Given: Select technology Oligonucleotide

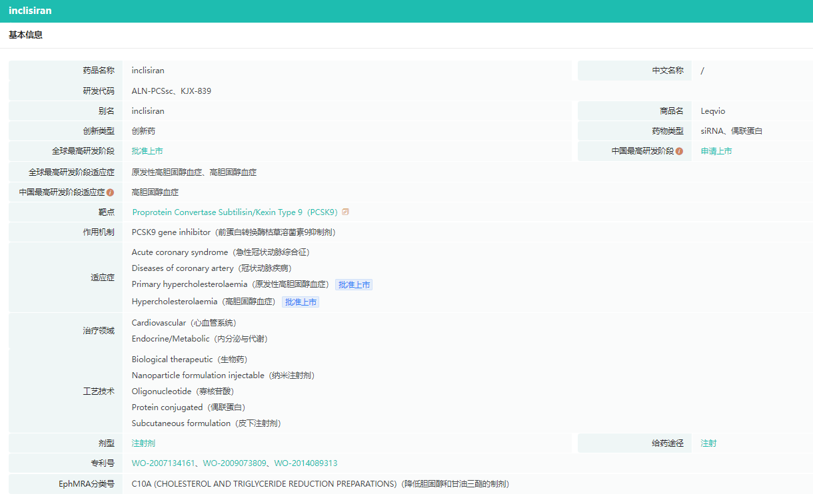Looking at the screenshot, I should pos(161,391).
